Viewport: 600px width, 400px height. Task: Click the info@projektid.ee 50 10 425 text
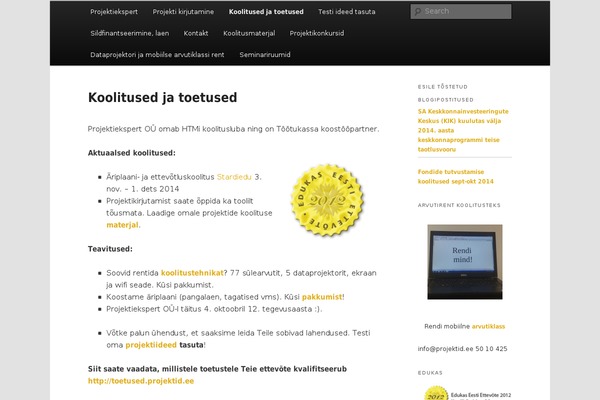[x=462, y=349]
